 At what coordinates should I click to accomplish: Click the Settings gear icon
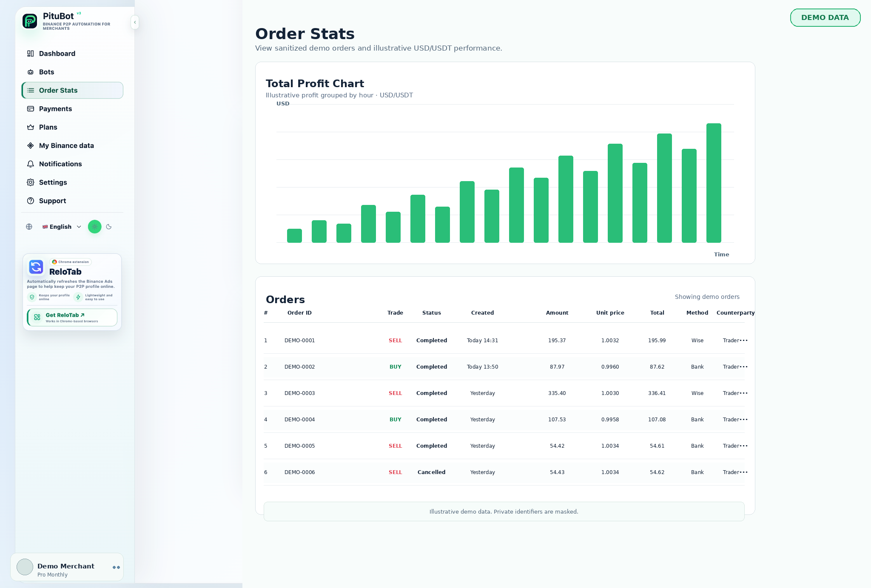coord(31,182)
